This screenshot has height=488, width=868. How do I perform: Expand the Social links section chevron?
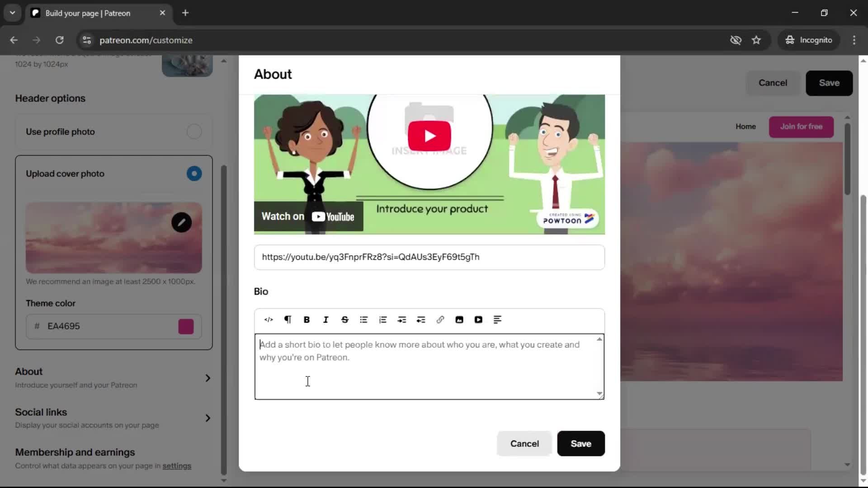click(x=208, y=418)
